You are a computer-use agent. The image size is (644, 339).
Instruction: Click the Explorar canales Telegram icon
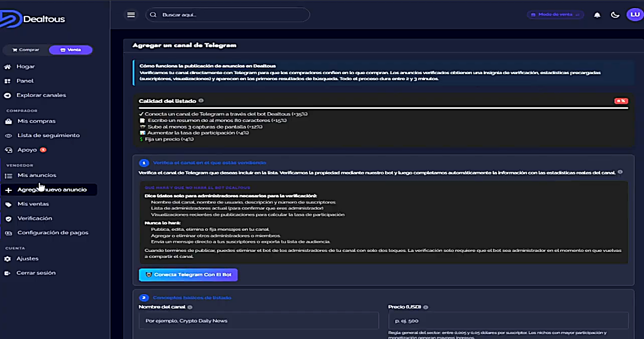pyautogui.click(x=8, y=95)
